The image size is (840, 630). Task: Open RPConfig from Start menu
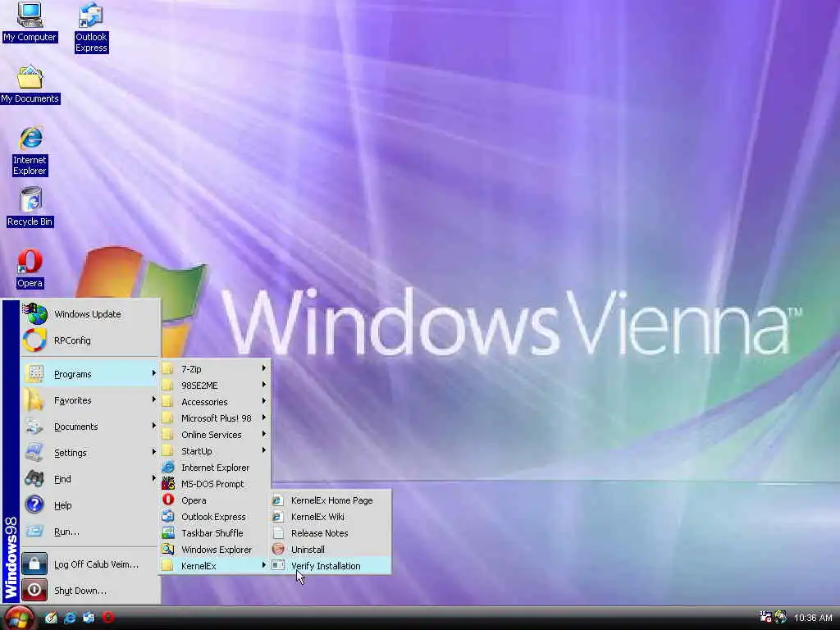[x=90, y=340]
